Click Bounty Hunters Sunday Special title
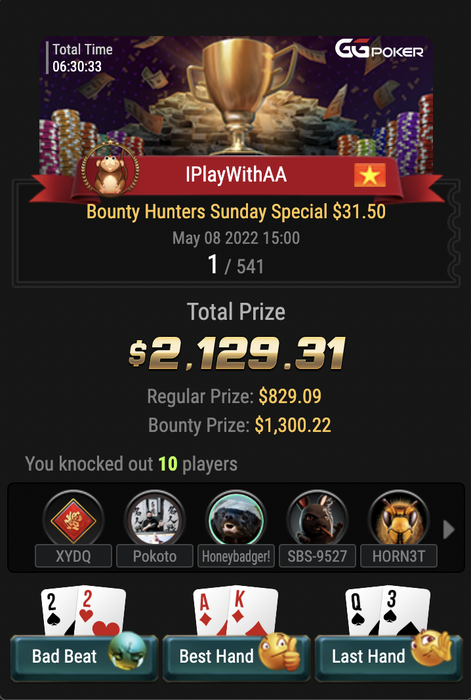Screen dimensions: 471x700 236,212
